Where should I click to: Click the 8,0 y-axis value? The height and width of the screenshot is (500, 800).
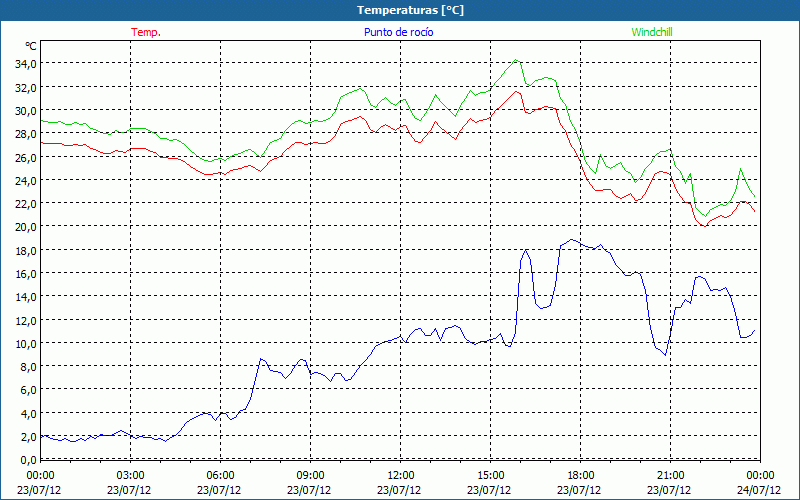(x=29, y=366)
